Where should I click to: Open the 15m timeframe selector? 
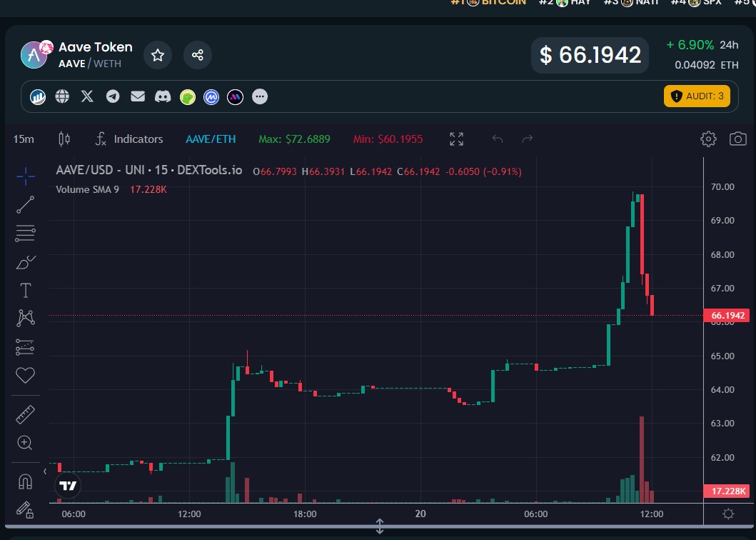(24, 139)
